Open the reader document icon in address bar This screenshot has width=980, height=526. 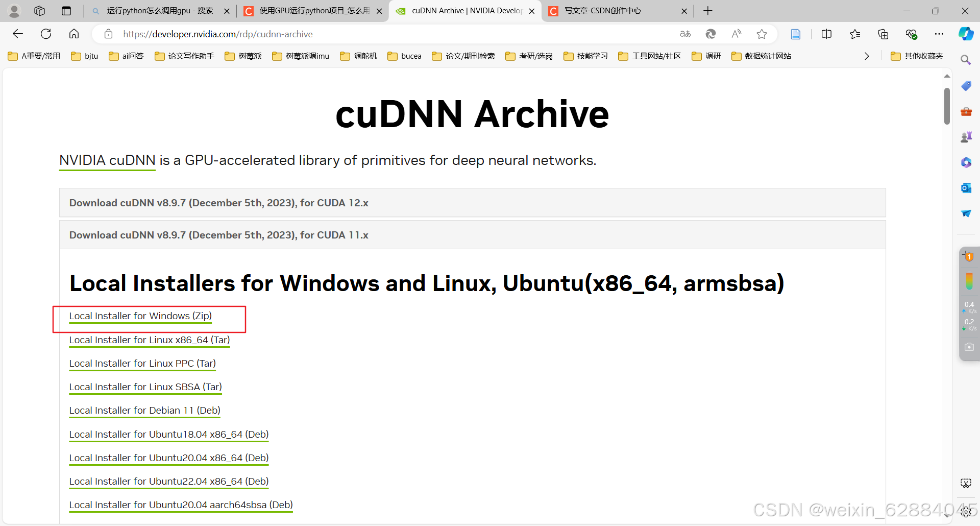(x=795, y=34)
